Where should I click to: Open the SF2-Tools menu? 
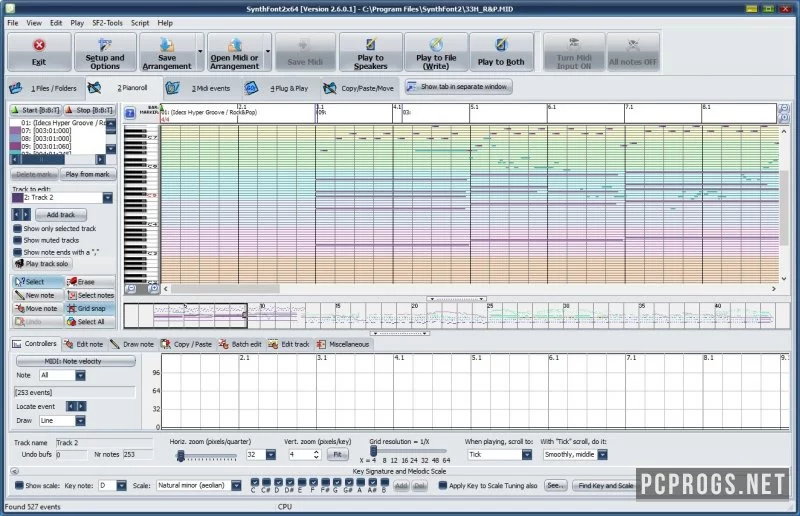(107, 23)
